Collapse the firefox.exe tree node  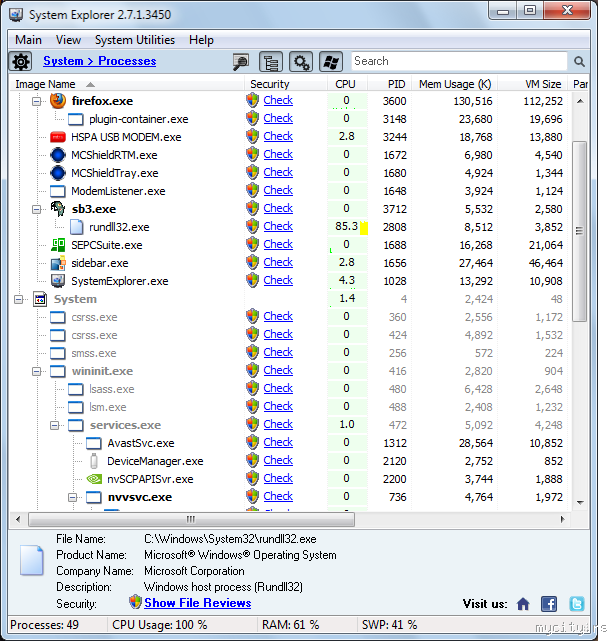coord(36,101)
